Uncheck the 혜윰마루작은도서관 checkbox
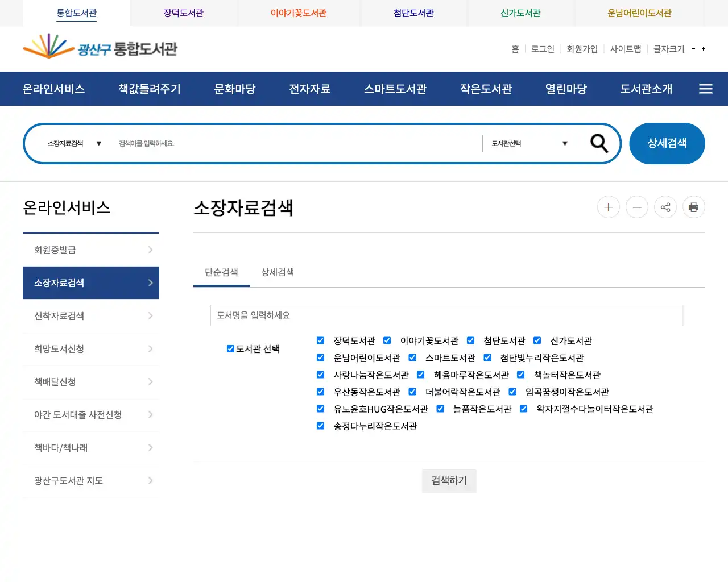 coord(421,375)
